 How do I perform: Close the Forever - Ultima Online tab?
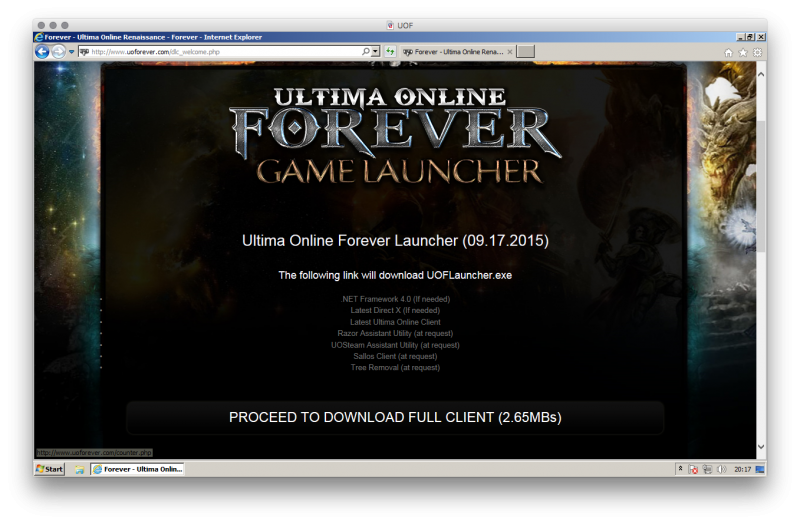point(510,52)
